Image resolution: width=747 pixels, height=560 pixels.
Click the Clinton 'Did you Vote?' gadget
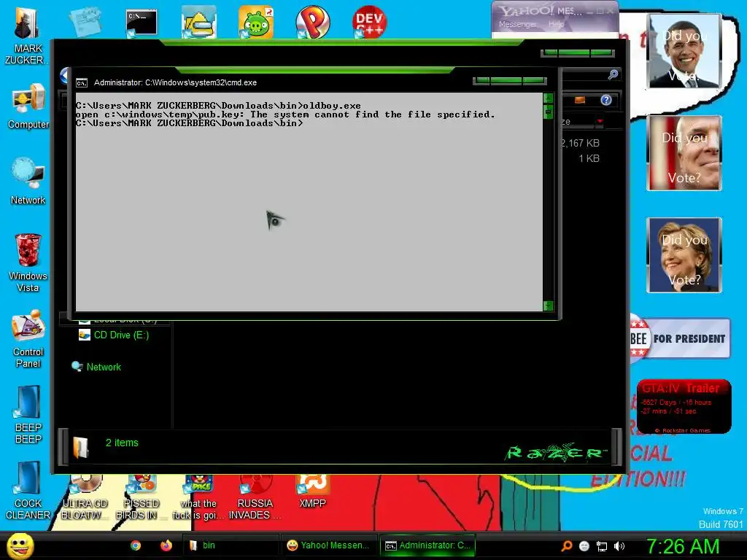coord(684,255)
